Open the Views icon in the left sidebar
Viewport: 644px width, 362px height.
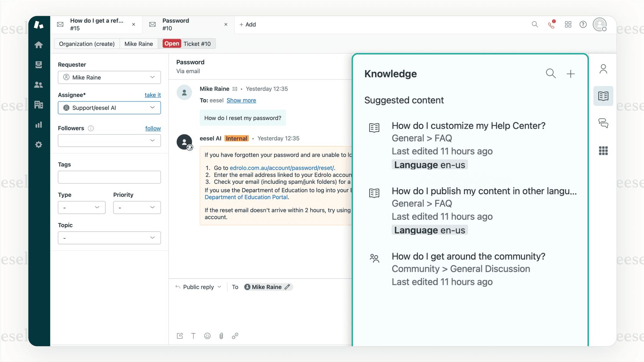click(39, 64)
